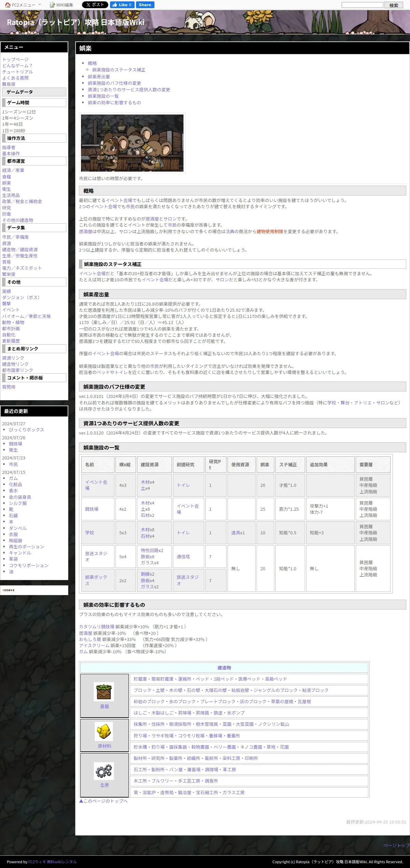Open イベント会場 link in table
Screen dimensions: 410x868
pos(96,485)
